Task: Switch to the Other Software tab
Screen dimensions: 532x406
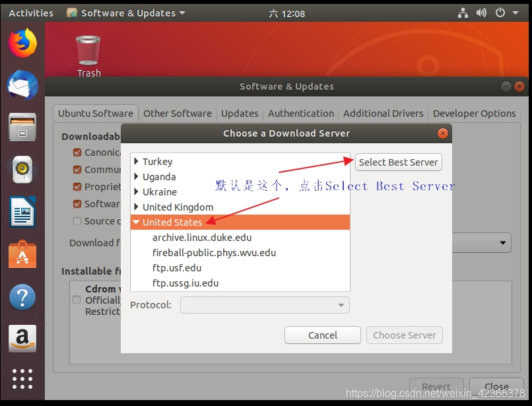Action: (x=178, y=114)
